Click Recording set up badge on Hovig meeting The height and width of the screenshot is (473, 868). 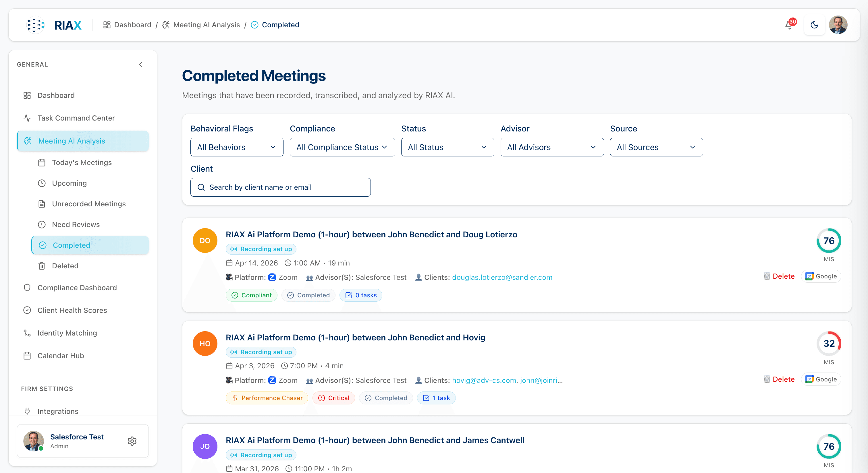(x=261, y=352)
